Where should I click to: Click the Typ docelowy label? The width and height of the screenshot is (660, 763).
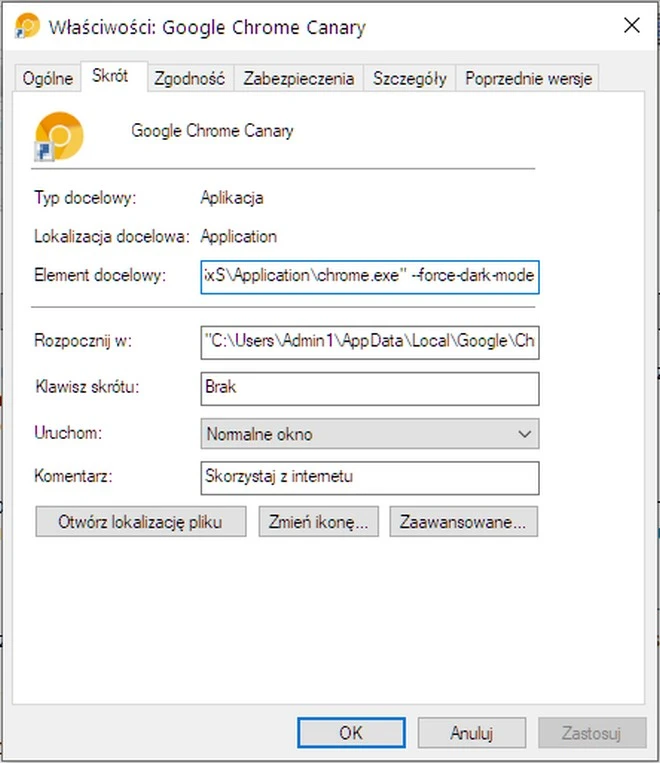click(85, 198)
